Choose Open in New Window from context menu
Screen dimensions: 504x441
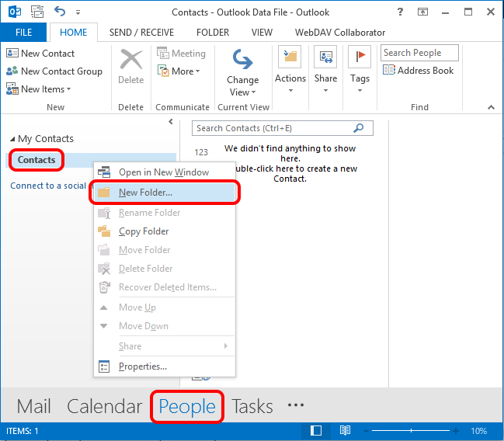(165, 172)
